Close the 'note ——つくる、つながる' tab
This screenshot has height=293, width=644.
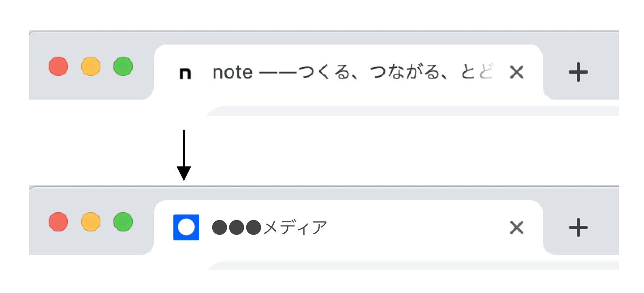pos(517,72)
